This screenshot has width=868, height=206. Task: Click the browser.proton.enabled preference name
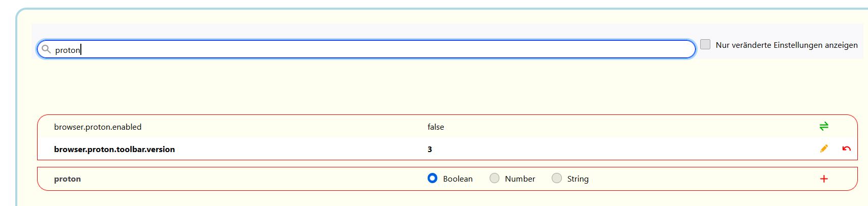98,127
